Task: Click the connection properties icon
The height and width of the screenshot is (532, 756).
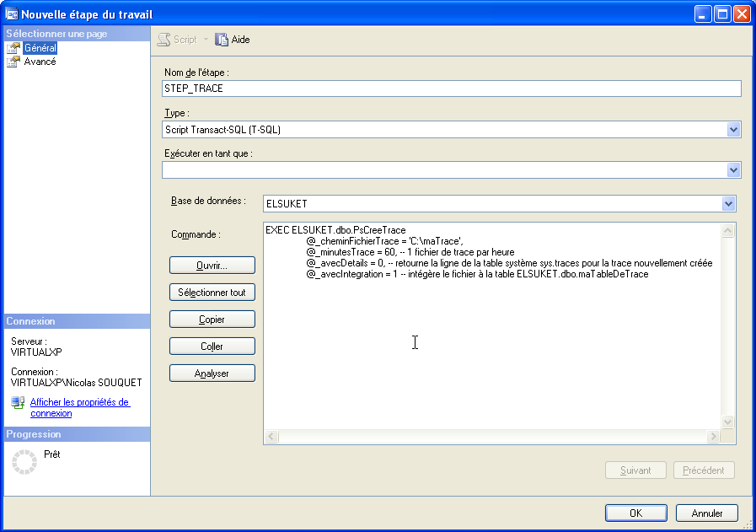Action: [18, 403]
